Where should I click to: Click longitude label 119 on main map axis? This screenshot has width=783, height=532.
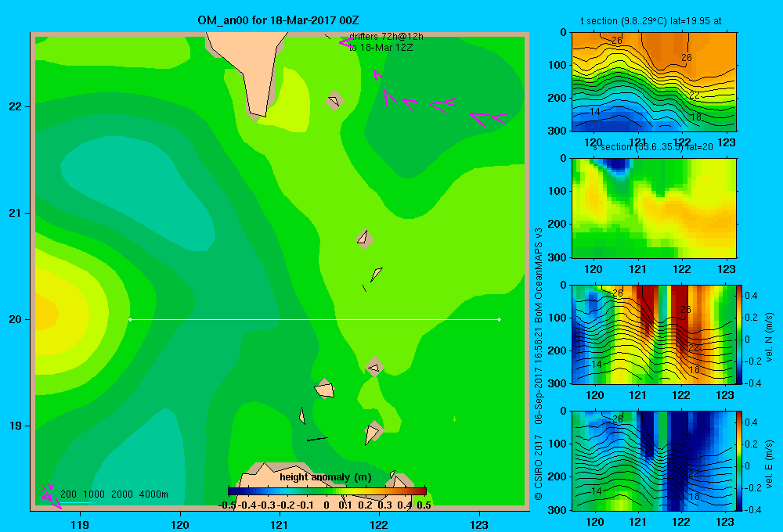coord(81,524)
